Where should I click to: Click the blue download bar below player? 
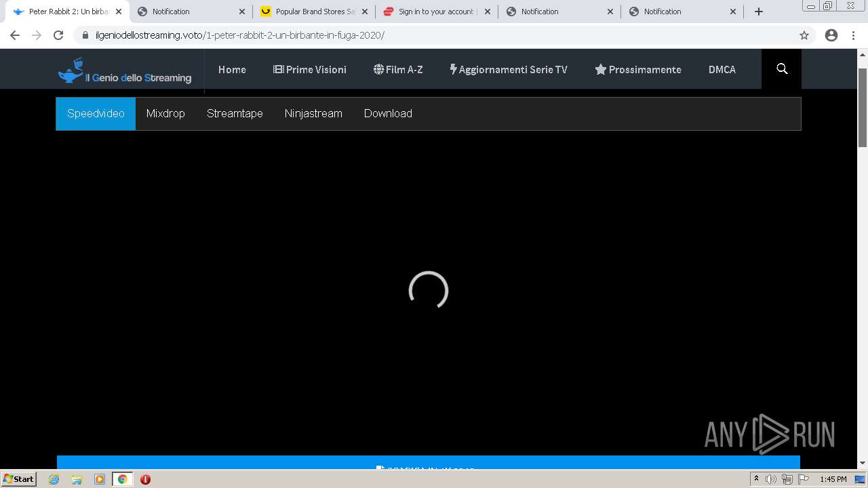(x=429, y=462)
